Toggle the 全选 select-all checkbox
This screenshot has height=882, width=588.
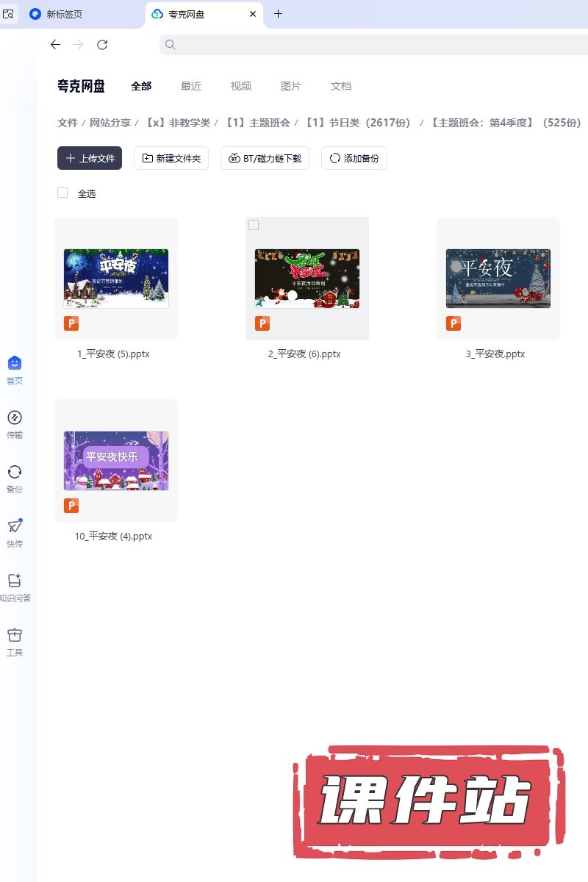click(62, 193)
